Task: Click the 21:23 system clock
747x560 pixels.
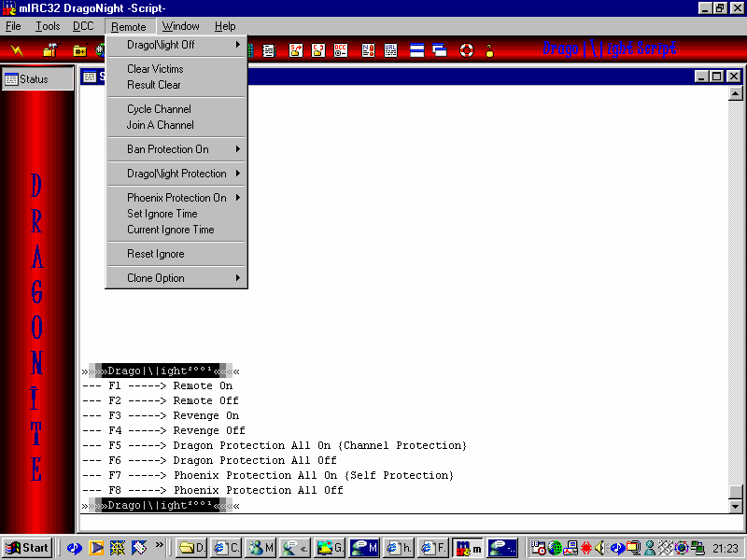Action: pos(726,549)
